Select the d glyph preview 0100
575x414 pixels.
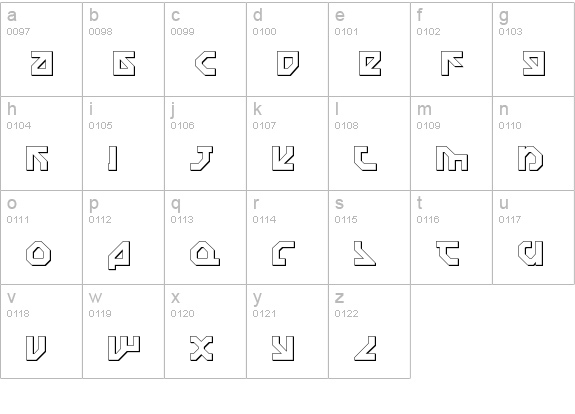(x=288, y=63)
